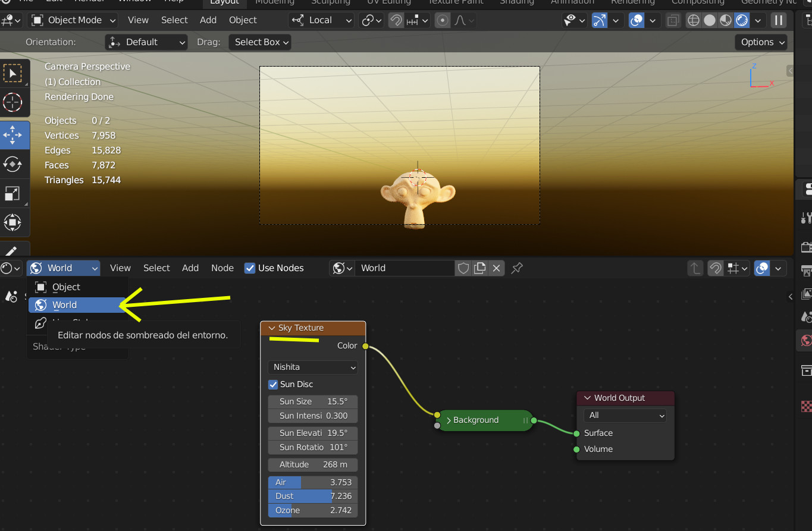The height and width of the screenshot is (531, 812).
Task: Open the Object Mode dropdown
Action: pyautogui.click(x=73, y=20)
